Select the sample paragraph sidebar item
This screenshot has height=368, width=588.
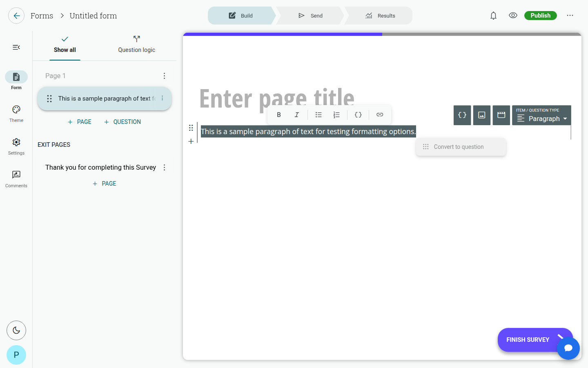click(x=105, y=99)
